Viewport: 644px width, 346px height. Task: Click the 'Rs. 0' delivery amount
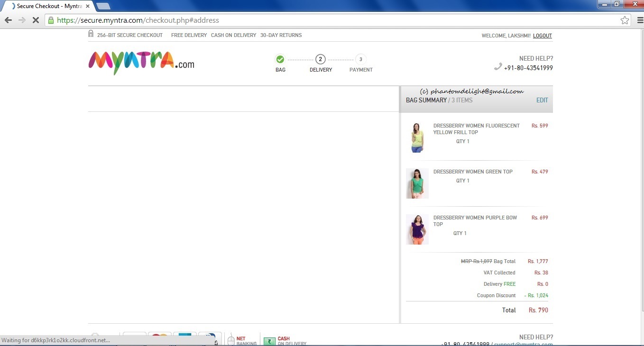[543, 284]
